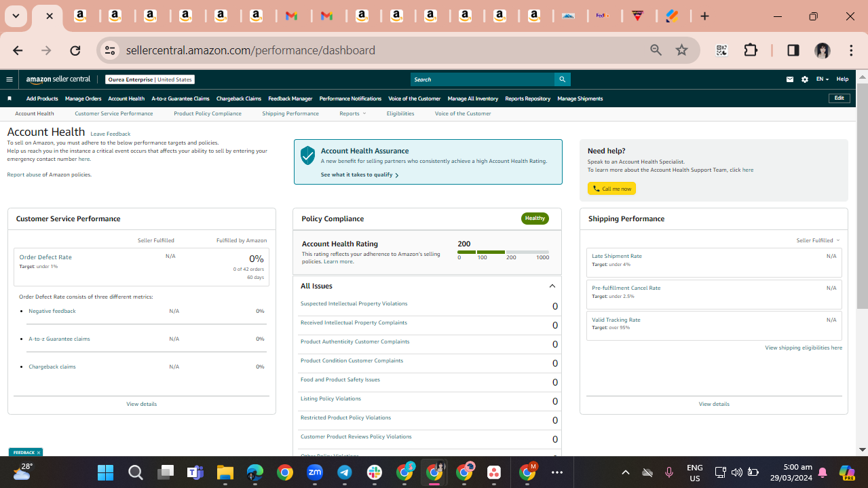Open Voice of the Customer tab
The height and width of the screenshot is (488, 868).
(463, 113)
